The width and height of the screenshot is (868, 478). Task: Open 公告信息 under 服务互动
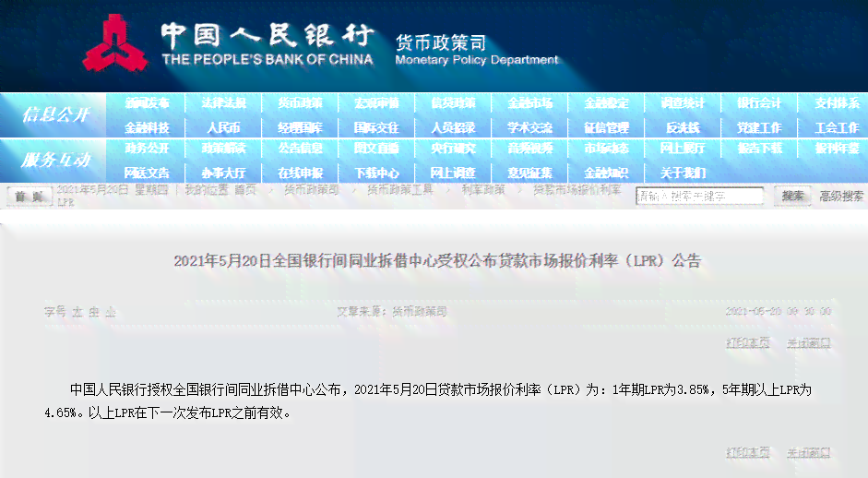(300, 149)
